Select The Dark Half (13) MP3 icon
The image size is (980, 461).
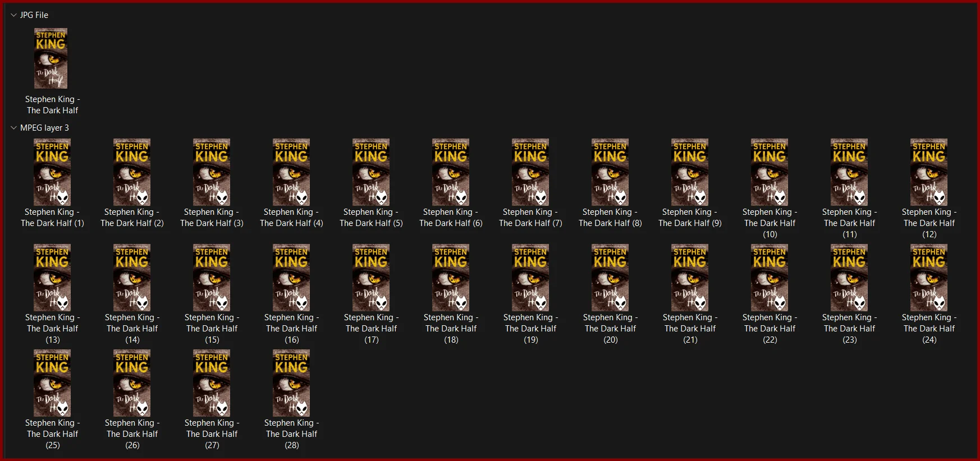[x=52, y=278]
